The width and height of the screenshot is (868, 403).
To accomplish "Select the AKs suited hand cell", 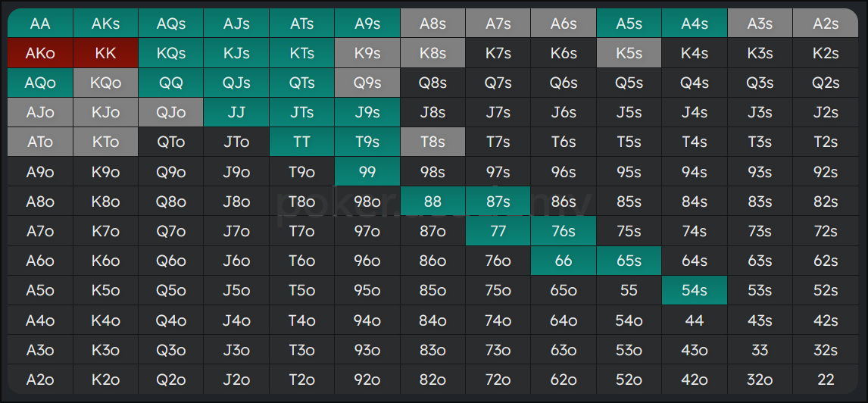I will coord(105,23).
